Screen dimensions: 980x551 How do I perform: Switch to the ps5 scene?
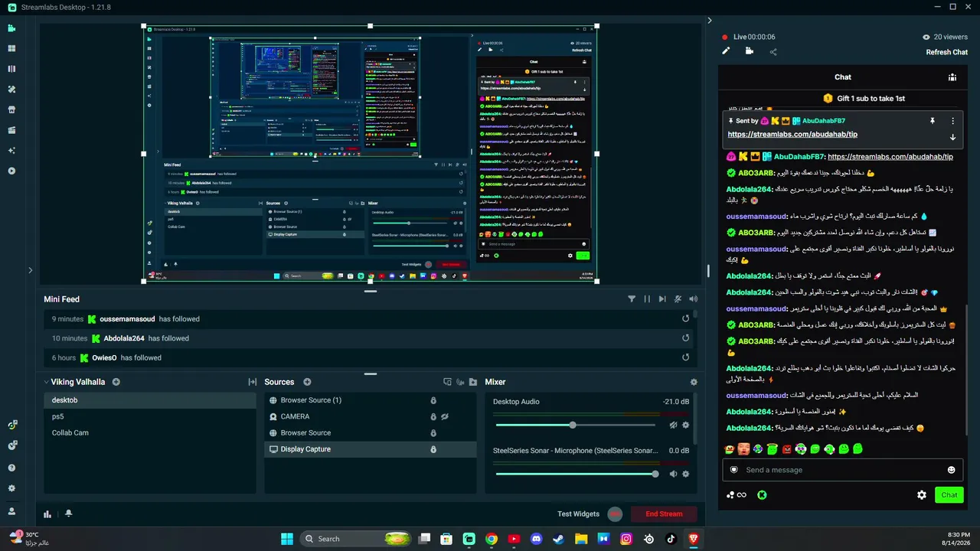tap(149, 416)
